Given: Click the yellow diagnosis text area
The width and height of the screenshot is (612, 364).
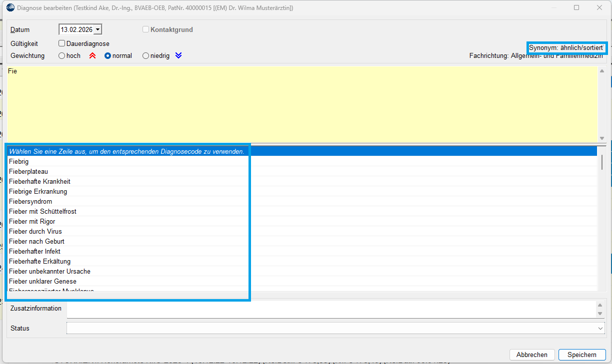Looking at the screenshot, I should (x=300, y=105).
